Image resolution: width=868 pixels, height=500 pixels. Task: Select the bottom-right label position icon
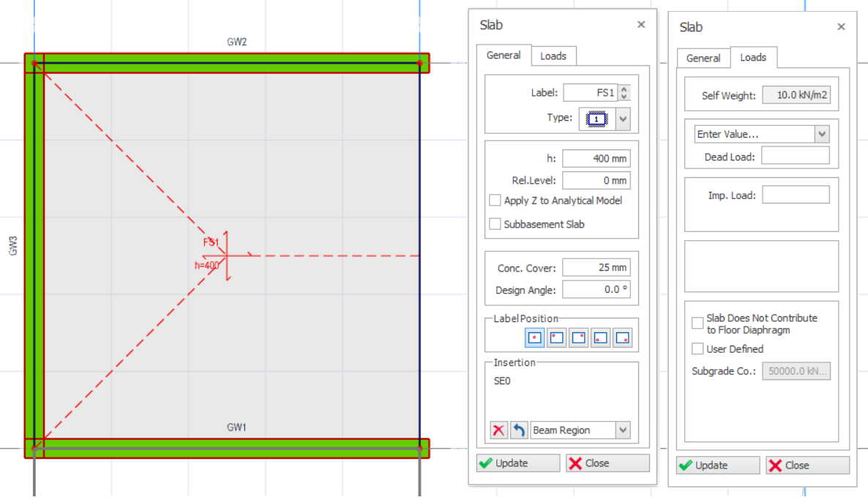click(x=622, y=338)
